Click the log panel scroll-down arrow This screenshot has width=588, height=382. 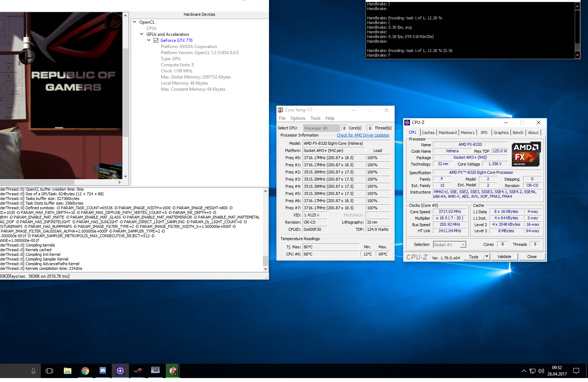coord(265,269)
